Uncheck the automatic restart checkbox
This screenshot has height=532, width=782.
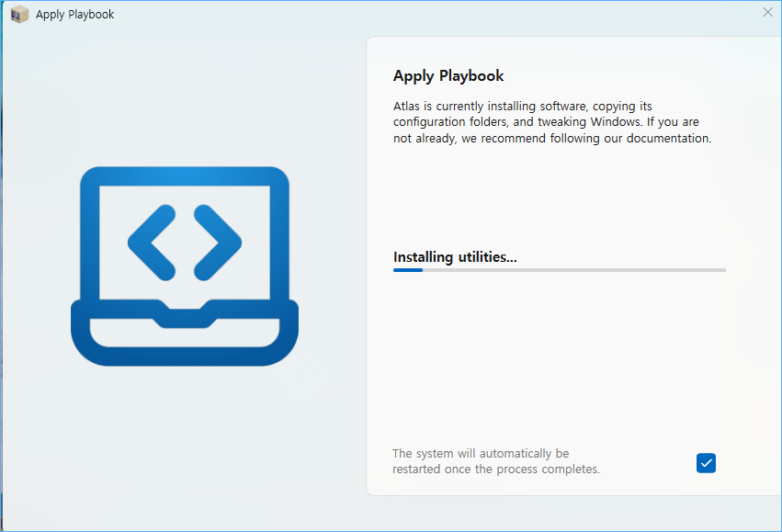pyautogui.click(x=706, y=463)
